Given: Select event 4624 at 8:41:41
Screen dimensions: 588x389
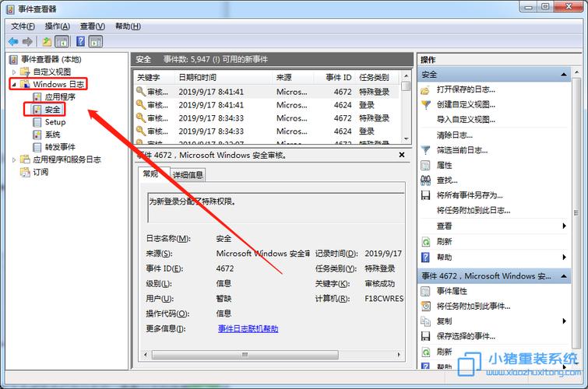Looking at the screenshot, I should pyautogui.click(x=266, y=105).
